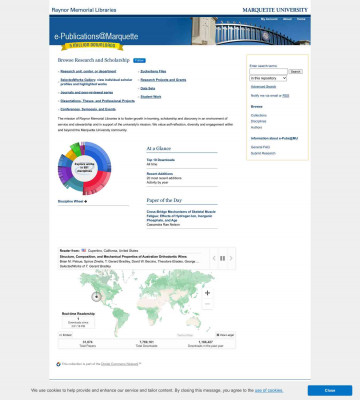The image size is (360, 400).
Task: Open My Account in top navigation
Action: pos(269,19)
